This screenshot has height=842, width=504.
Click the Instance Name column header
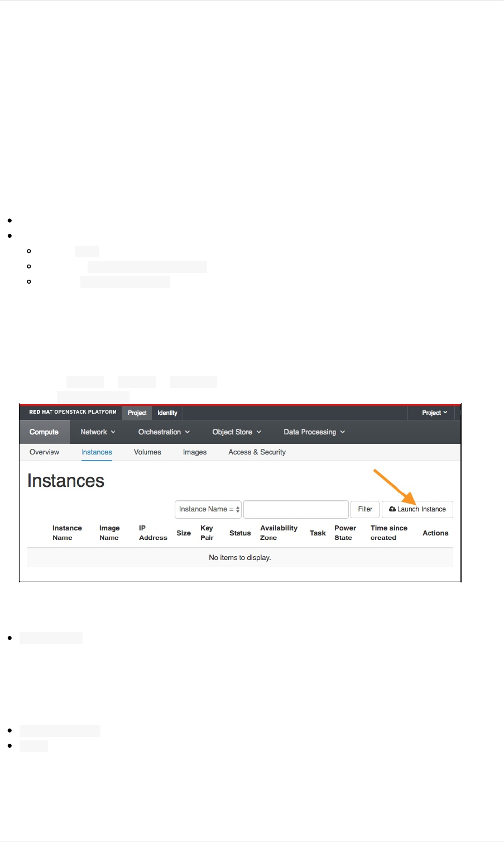pyautogui.click(x=67, y=533)
